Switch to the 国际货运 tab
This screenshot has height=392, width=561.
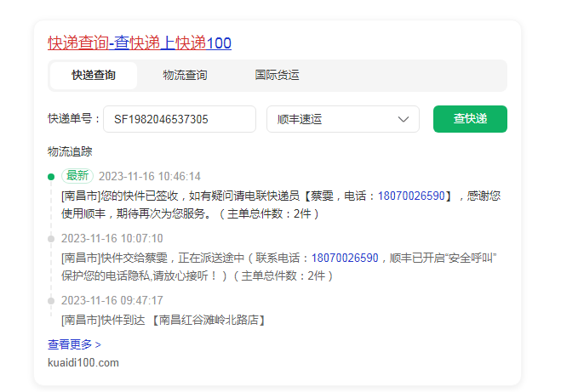coord(277,76)
